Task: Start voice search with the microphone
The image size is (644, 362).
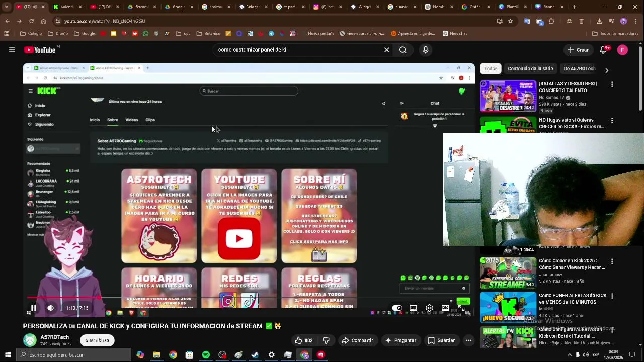Action: [426, 50]
